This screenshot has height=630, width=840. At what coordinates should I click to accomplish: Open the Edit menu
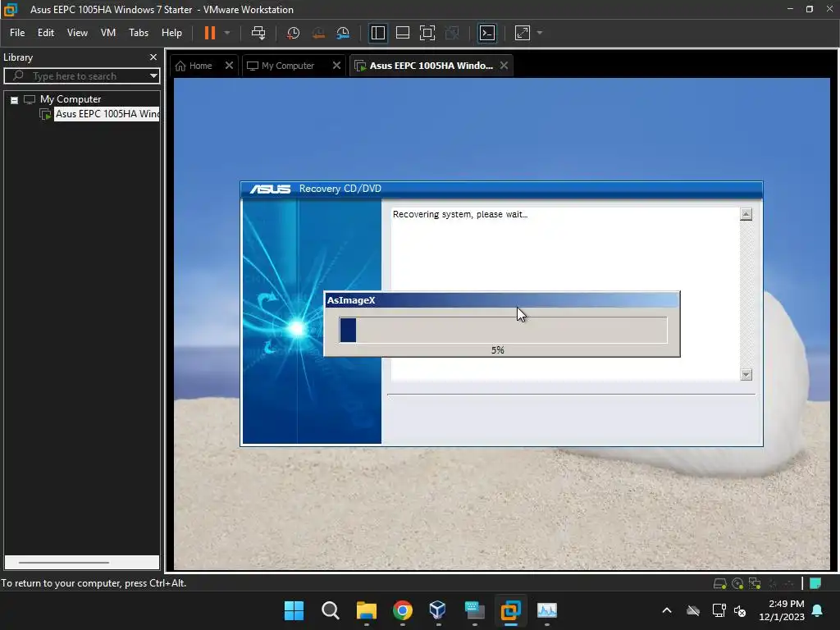coord(46,33)
